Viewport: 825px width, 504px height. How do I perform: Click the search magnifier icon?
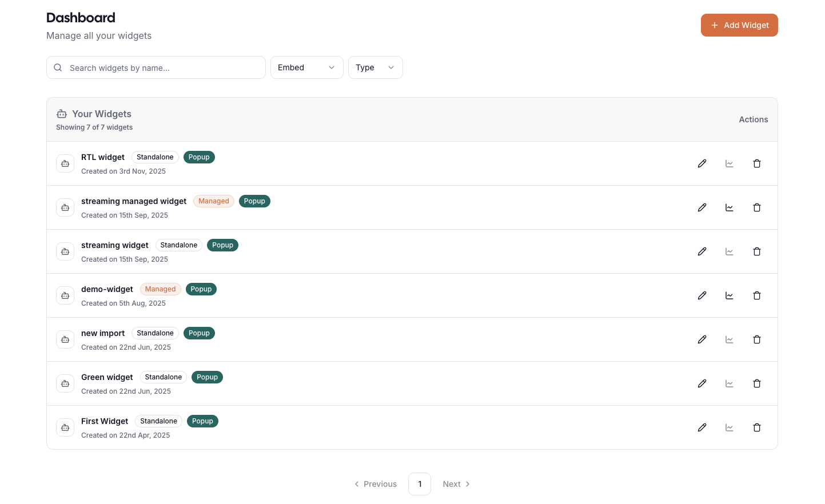(58, 67)
